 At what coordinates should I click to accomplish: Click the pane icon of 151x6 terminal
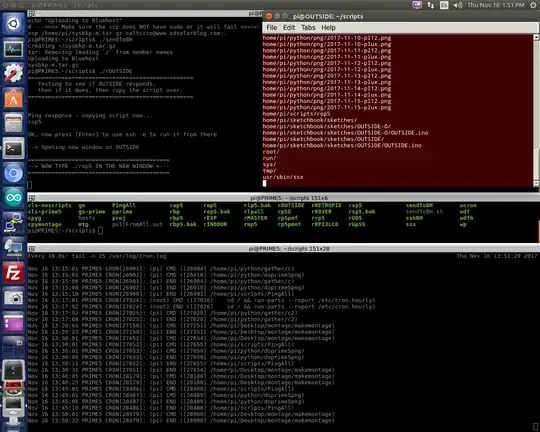(x=31, y=198)
